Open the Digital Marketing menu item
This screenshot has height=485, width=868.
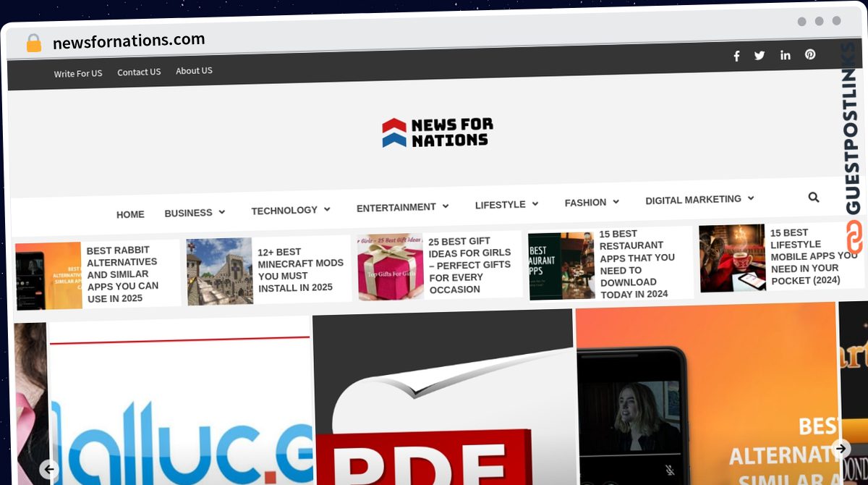(x=693, y=200)
